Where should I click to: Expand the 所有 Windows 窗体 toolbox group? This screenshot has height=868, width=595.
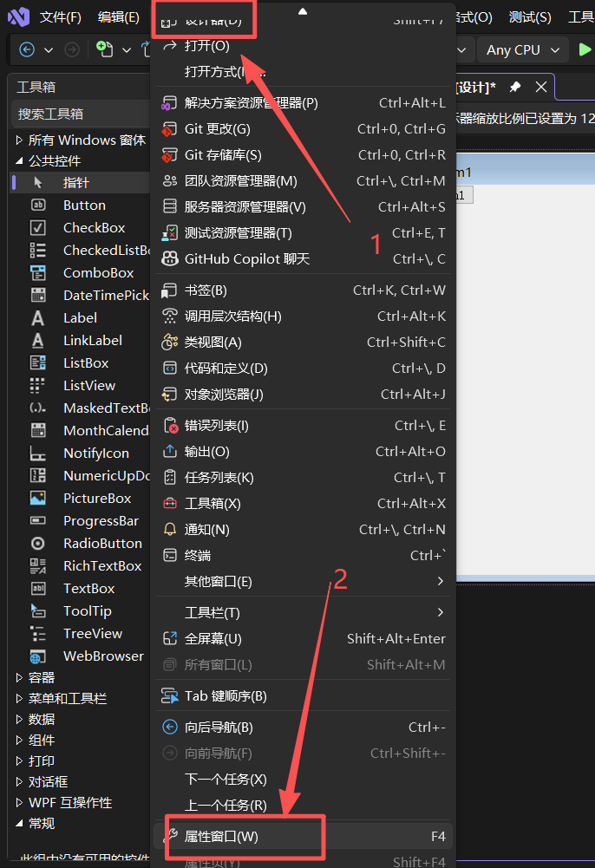pyautogui.click(x=19, y=140)
